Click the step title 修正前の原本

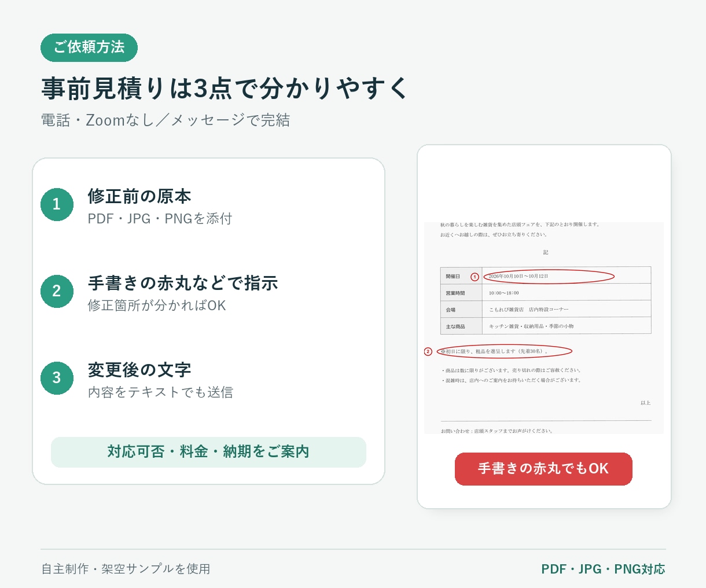tap(139, 196)
